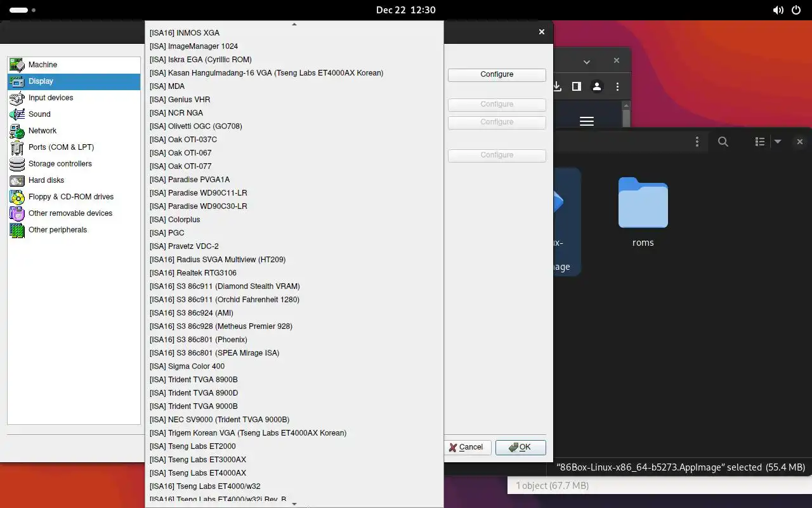Choose [ISA] NCR NGA
This screenshot has width=812, height=508.
pyautogui.click(x=294, y=113)
